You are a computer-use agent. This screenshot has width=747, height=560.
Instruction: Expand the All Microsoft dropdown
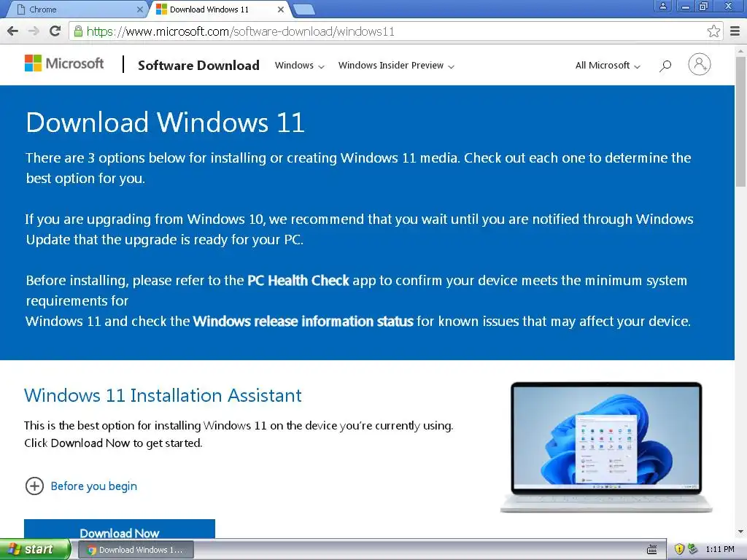608,66
